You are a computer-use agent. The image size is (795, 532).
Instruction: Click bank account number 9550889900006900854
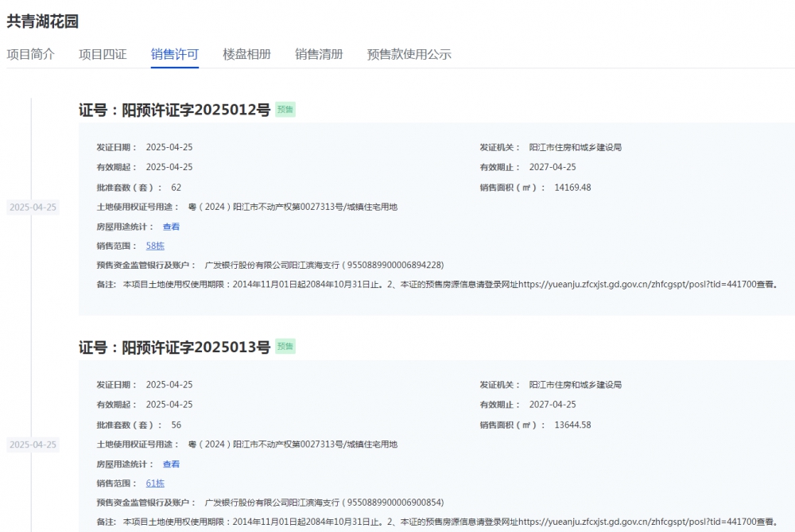click(394, 503)
